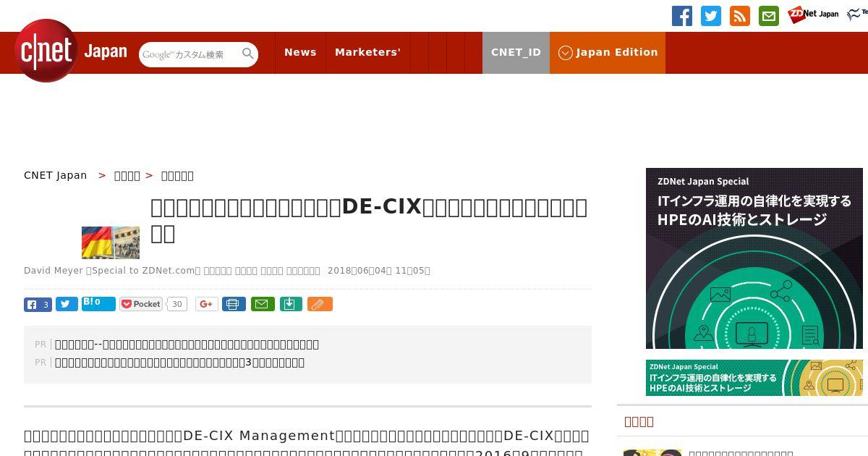Viewport: 868px width, 456px height.
Task: Click CNET Japan breadcrumb link
Action: point(56,175)
